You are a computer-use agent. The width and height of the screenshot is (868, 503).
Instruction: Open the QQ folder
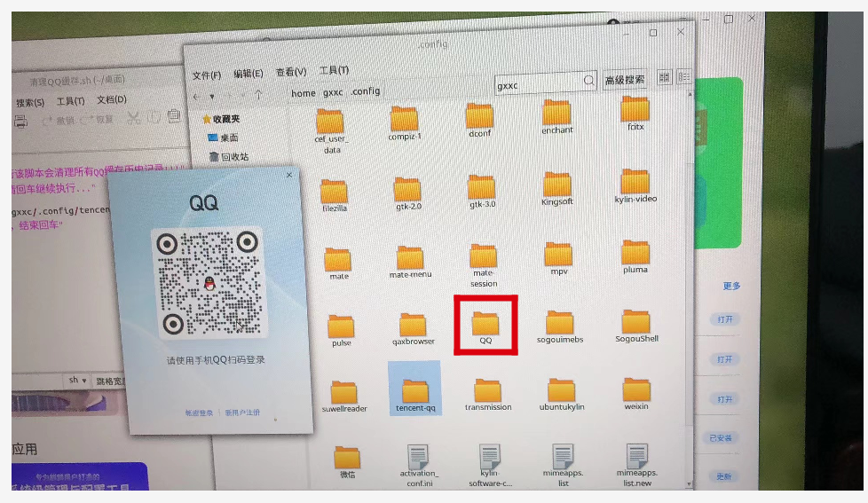coord(485,324)
